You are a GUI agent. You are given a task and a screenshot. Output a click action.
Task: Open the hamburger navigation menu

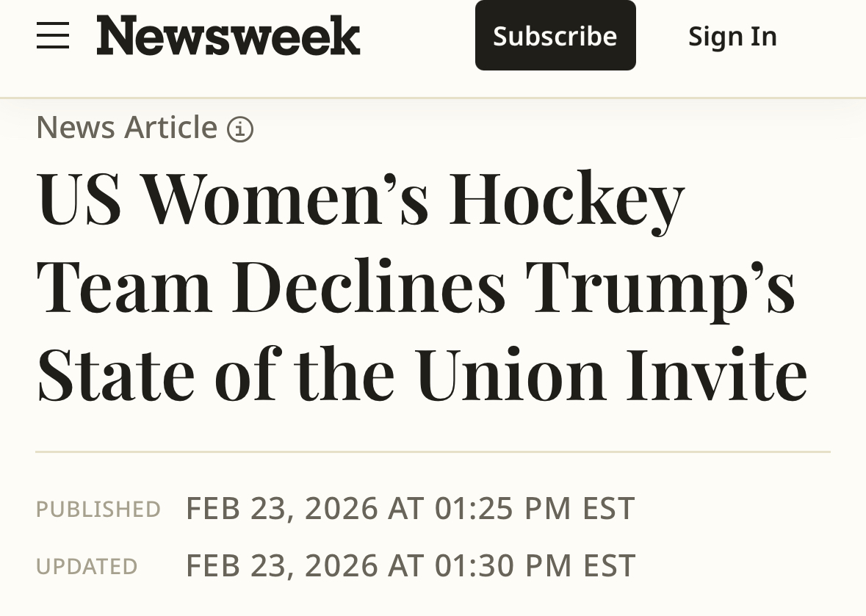point(53,35)
